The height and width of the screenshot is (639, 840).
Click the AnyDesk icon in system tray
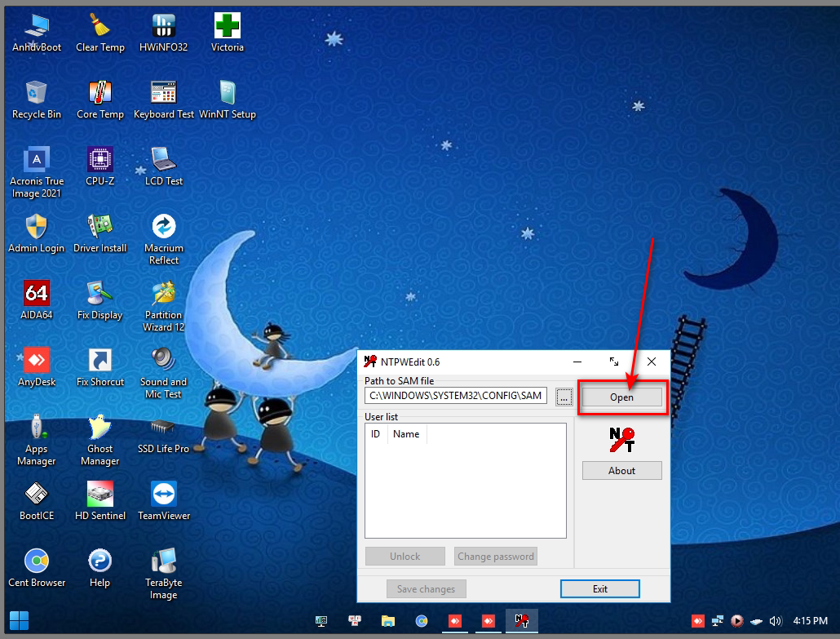pos(698,621)
